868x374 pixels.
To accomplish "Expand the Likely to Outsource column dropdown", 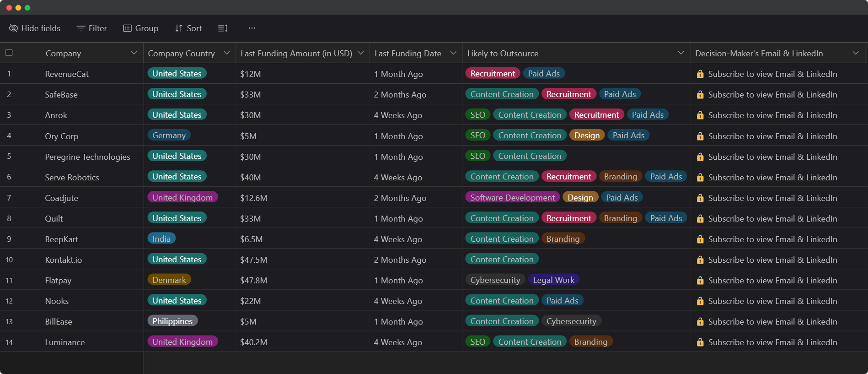I will click(681, 53).
